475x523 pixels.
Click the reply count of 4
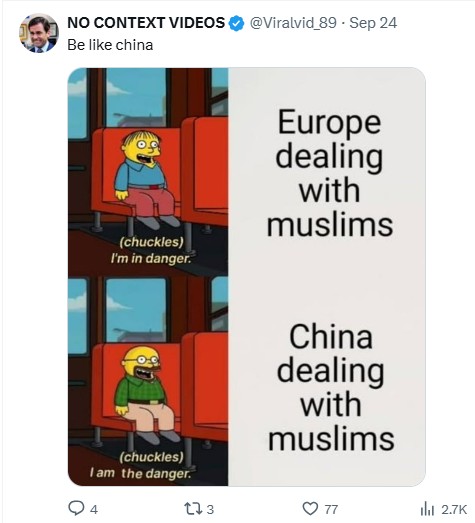click(94, 510)
